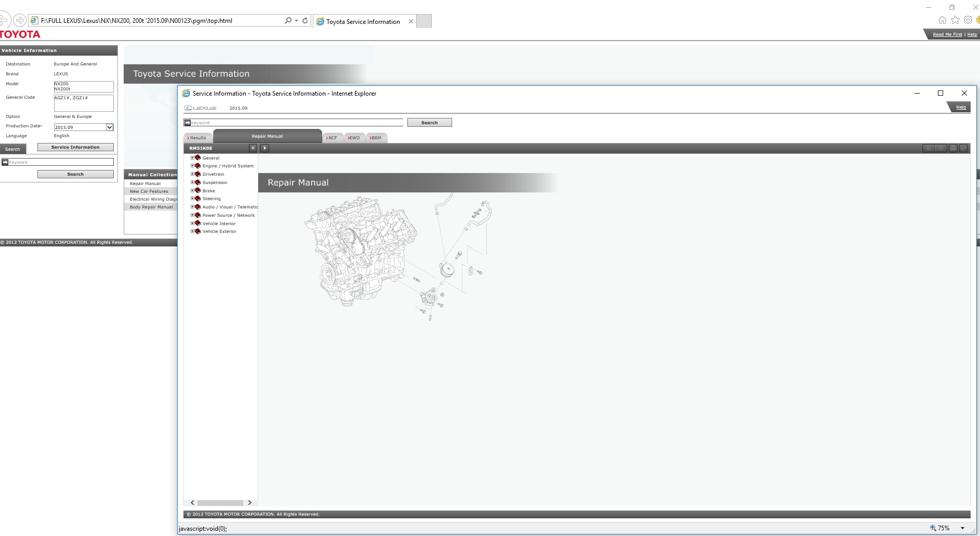The image size is (980, 536).
Task: Click the expand-all plus icon in manual toolbar
Action: [x=929, y=148]
